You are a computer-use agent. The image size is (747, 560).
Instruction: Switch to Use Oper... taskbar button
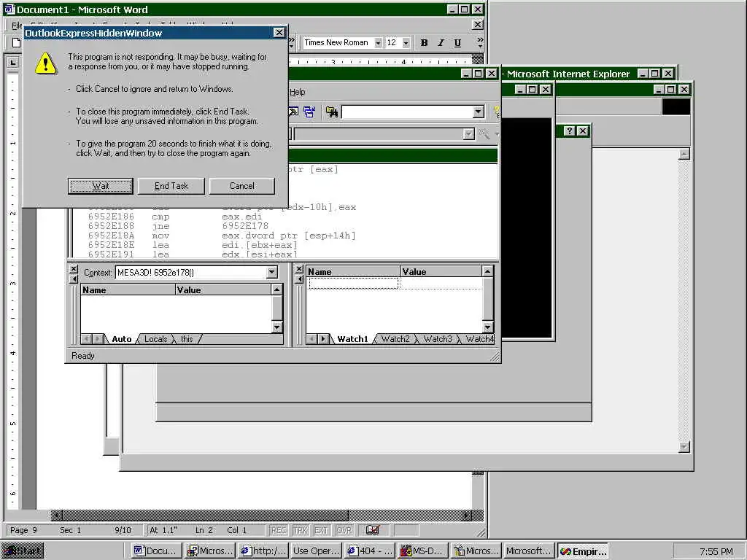317,551
